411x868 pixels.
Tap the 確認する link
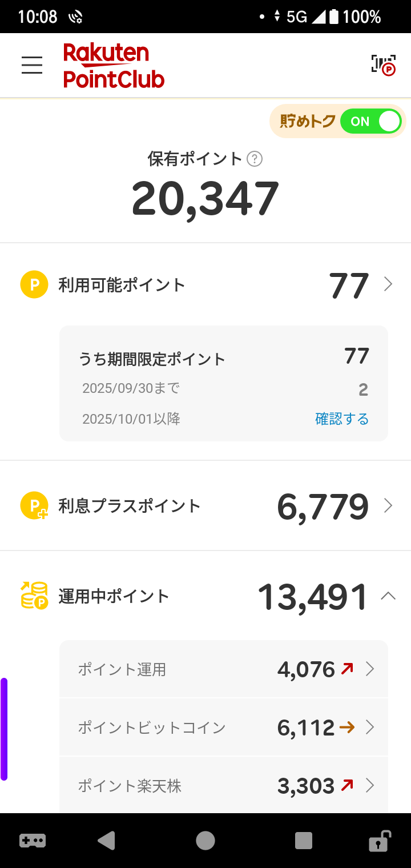pos(342,419)
